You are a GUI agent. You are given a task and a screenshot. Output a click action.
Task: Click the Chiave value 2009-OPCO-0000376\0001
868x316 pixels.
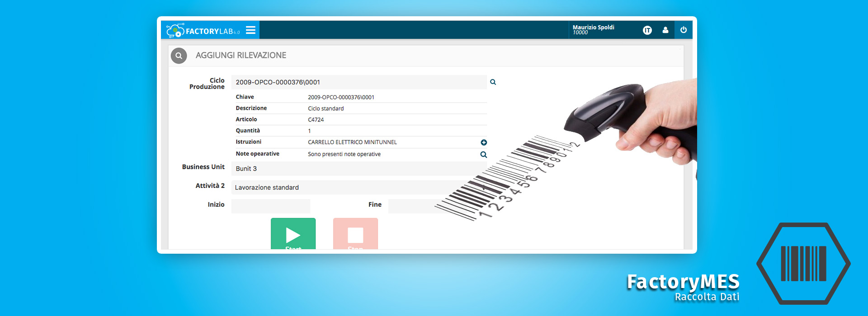(x=341, y=97)
